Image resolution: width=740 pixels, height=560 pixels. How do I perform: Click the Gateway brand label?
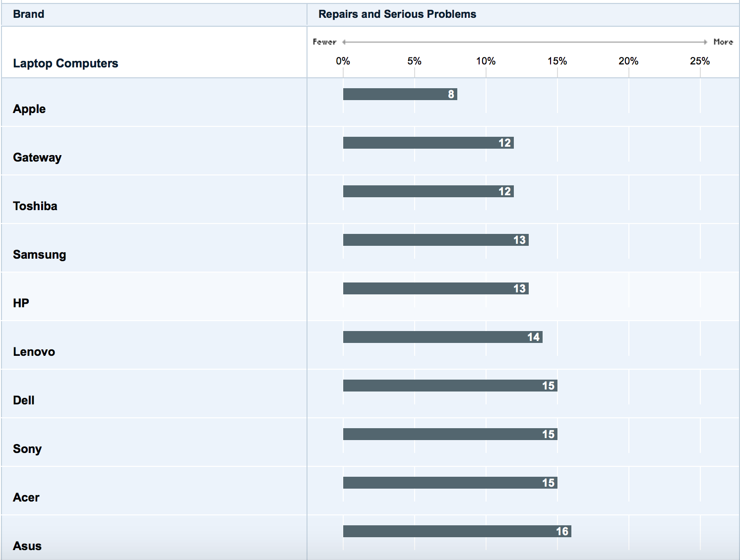[x=37, y=158]
